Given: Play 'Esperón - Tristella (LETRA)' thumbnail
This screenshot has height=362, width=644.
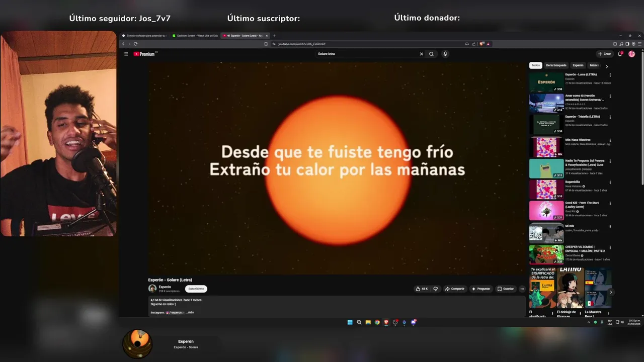Looking at the screenshot, I should 546,124.
